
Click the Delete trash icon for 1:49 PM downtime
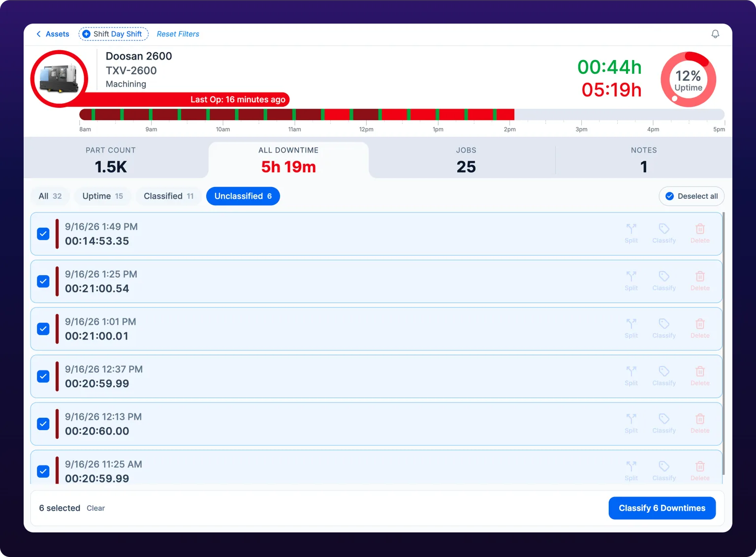(700, 233)
